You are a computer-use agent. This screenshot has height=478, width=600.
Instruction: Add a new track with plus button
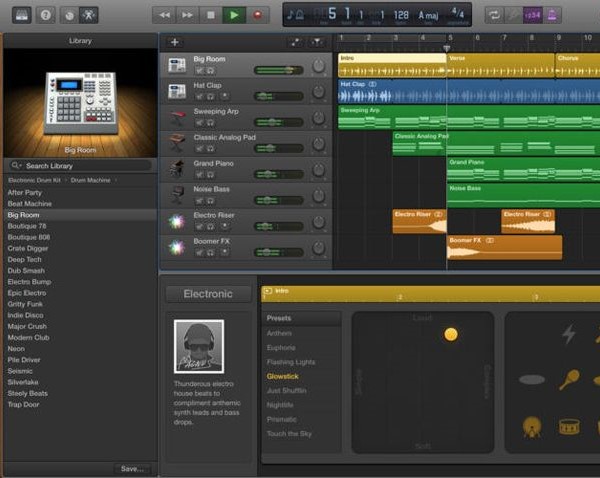(175, 42)
